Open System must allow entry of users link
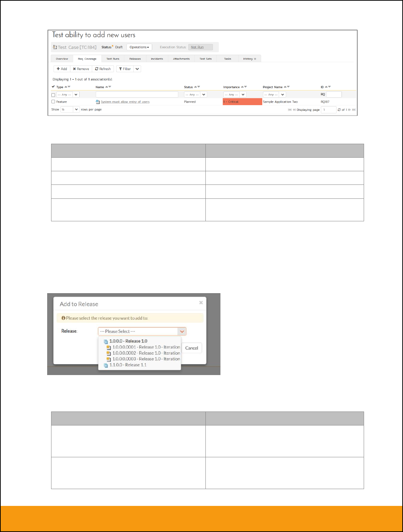Viewport: 403px width, 532px height. tap(125, 102)
